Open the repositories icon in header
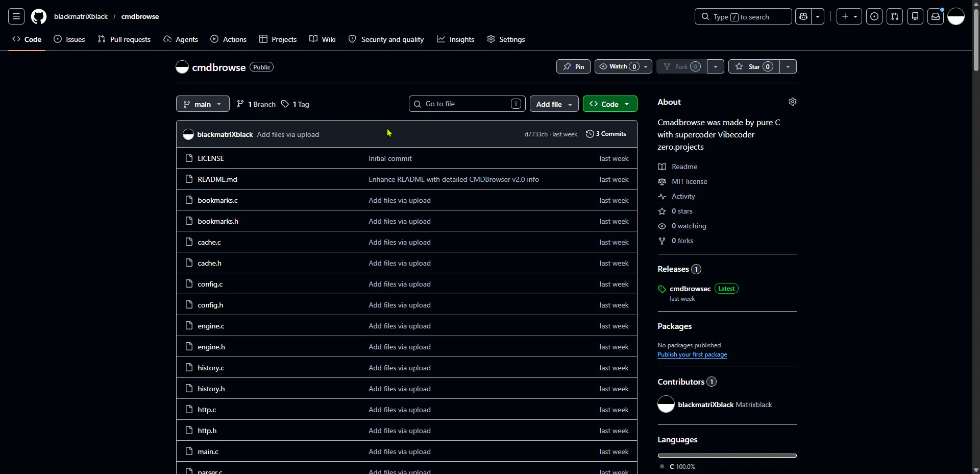980x474 pixels. pyautogui.click(x=915, y=16)
